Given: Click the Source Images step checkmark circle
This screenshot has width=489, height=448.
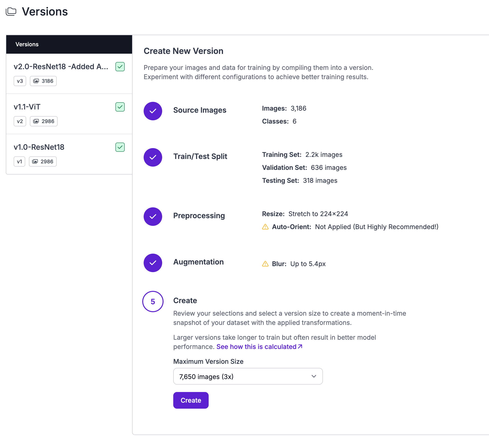Looking at the screenshot, I should [153, 111].
